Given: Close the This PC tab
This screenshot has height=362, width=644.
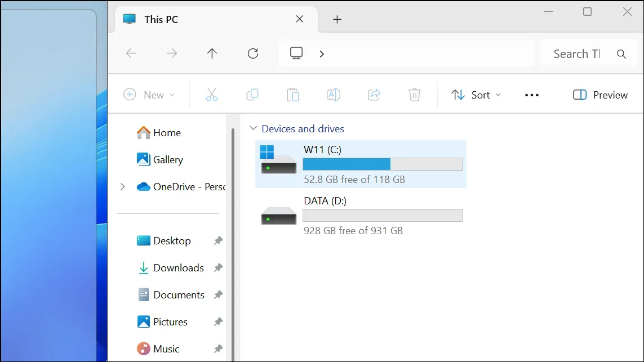Looking at the screenshot, I should 300,19.
